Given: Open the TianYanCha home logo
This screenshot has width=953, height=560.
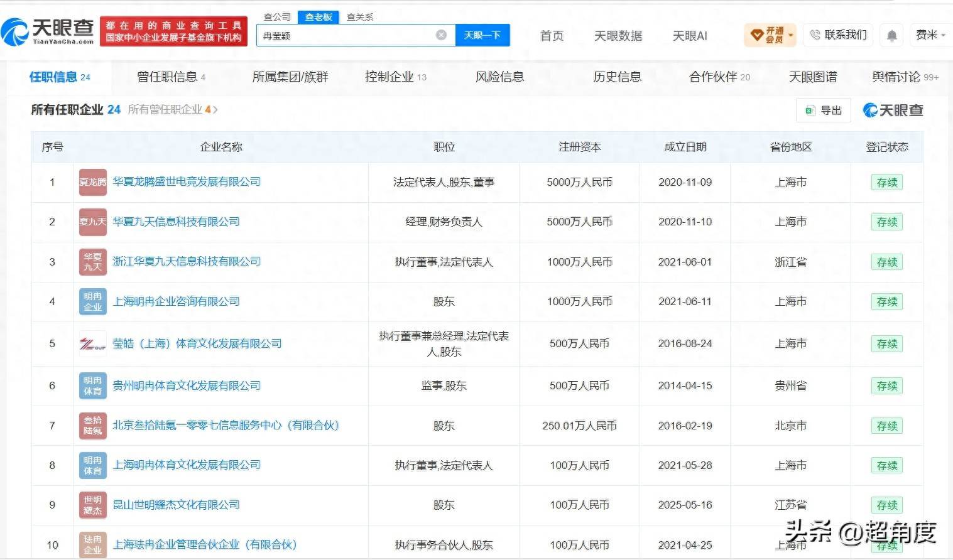Looking at the screenshot, I should [x=47, y=31].
